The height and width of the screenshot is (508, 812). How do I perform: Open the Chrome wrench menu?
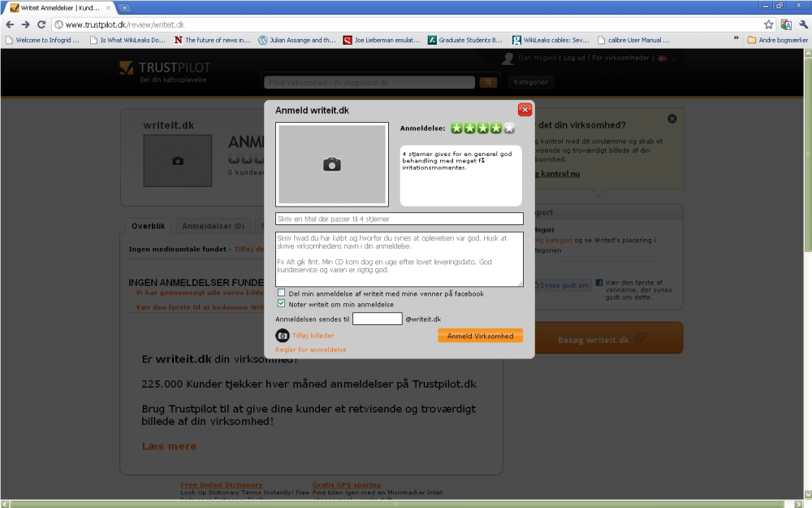coord(803,24)
